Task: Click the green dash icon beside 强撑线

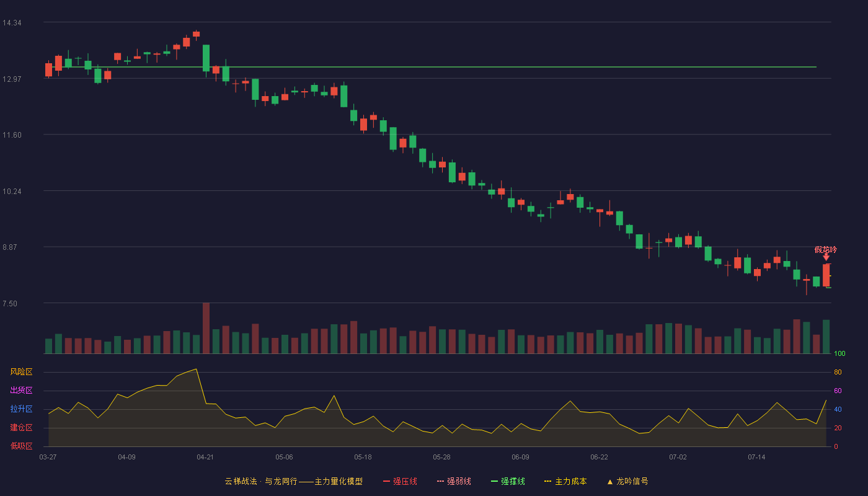Action: coord(494,481)
